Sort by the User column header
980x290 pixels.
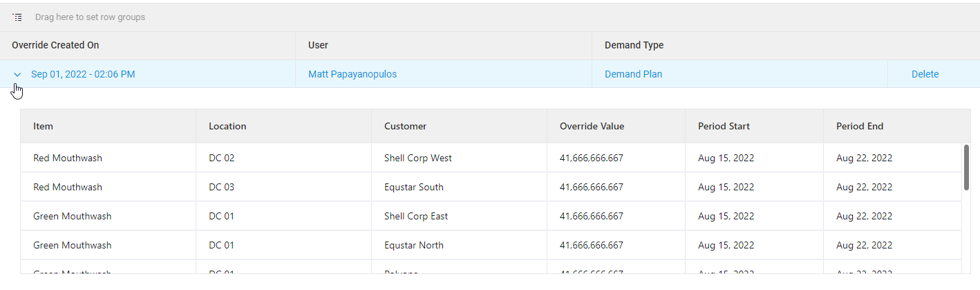318,45
